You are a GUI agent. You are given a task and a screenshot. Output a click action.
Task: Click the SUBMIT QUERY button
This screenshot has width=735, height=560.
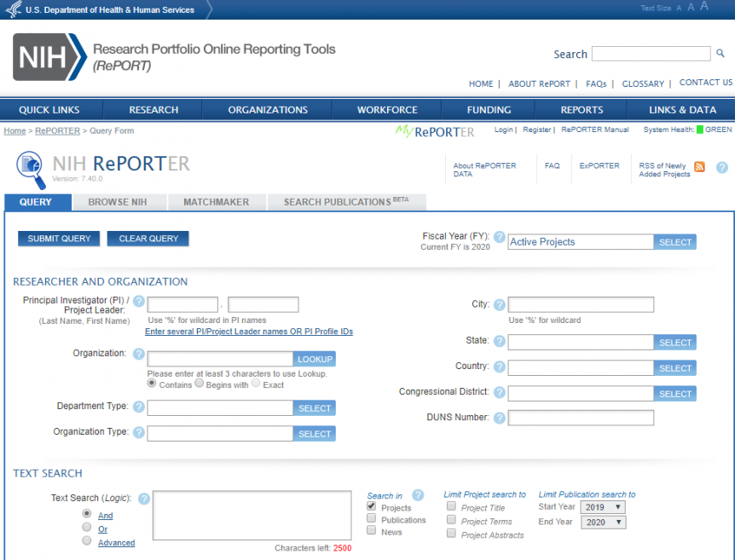58,239
